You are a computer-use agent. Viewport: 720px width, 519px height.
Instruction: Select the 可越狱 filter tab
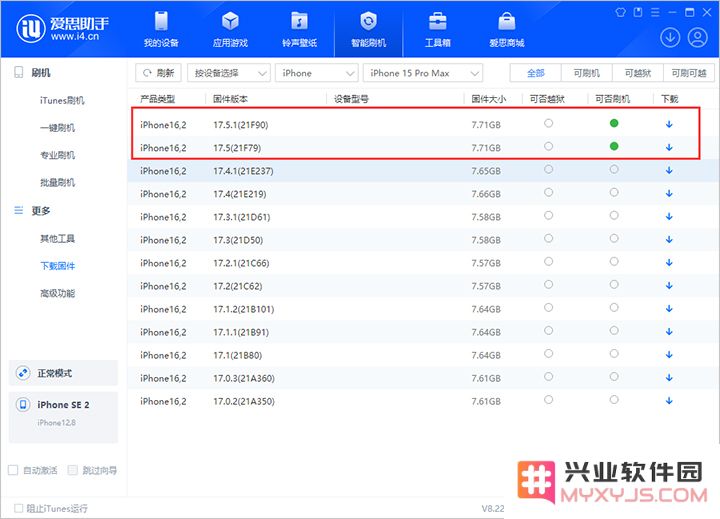coord(638,73)
